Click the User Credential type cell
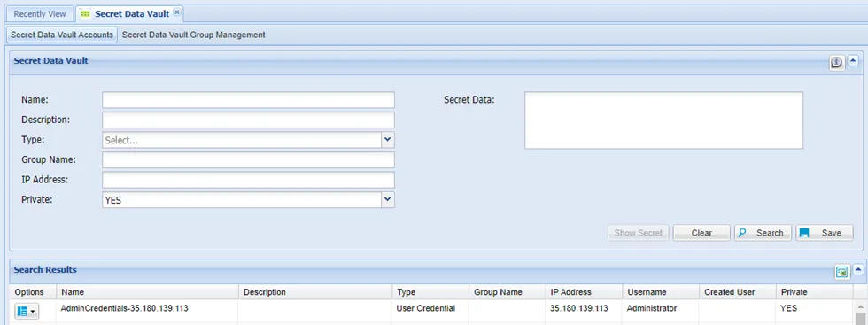 click(x=426, y=308)
